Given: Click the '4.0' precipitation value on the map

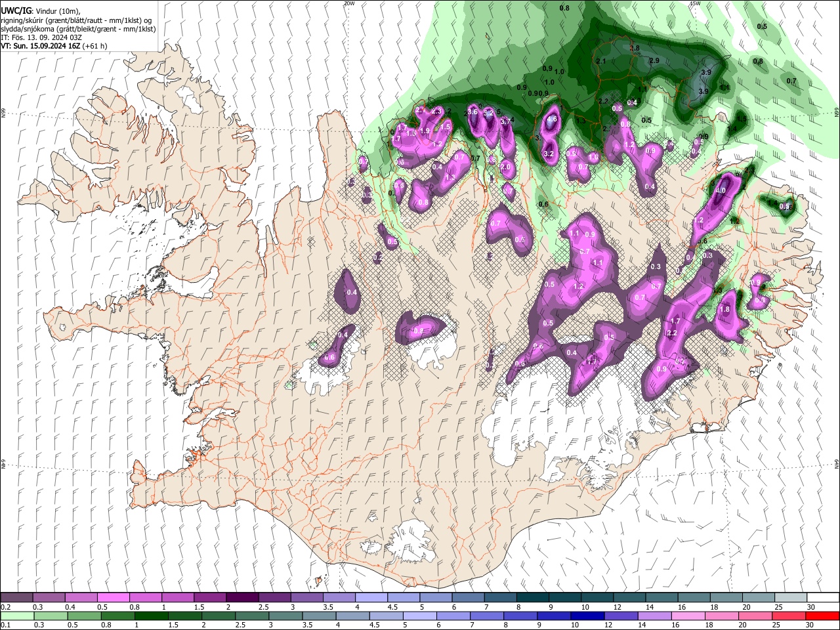Looking at the screenshot, I should tap(720, 191).
